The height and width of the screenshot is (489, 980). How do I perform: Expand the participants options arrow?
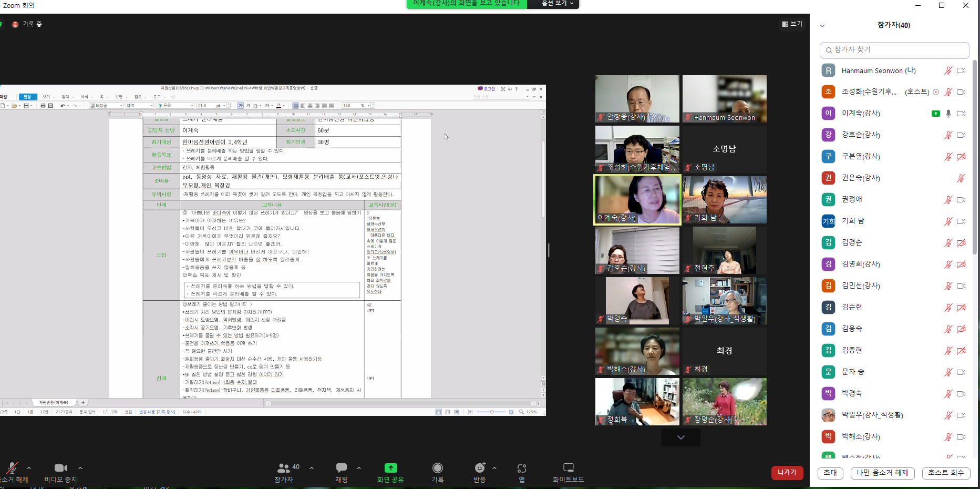pyautogui.click(x=312, y=467)
